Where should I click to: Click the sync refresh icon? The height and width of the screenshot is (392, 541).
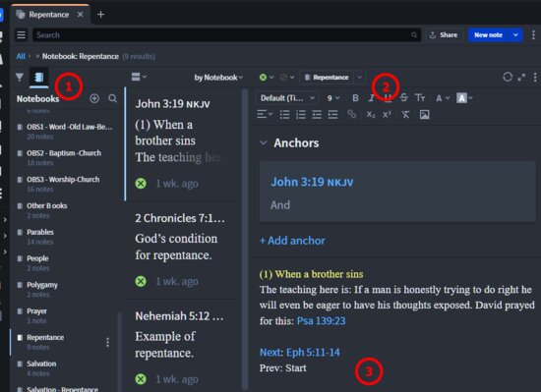(508, 77)
